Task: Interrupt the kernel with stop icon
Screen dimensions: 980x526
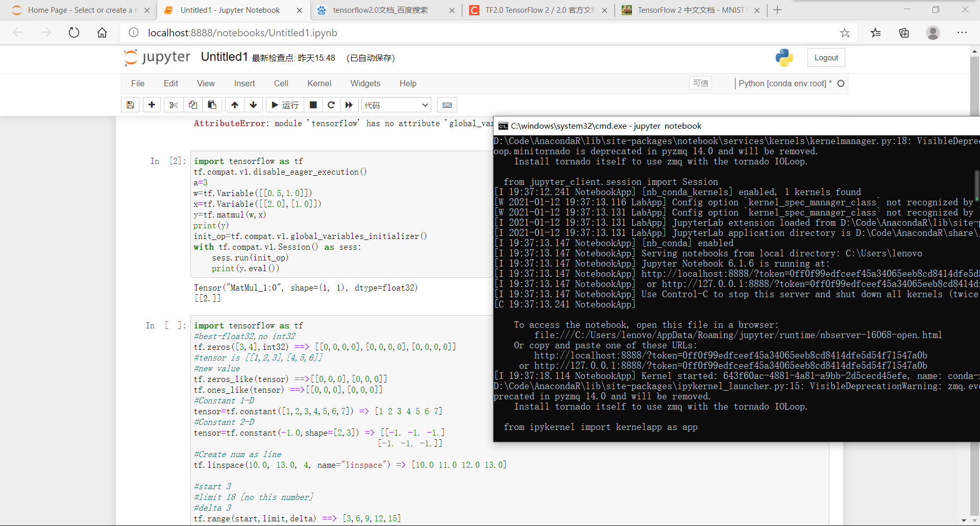Action: pos(313,105)
